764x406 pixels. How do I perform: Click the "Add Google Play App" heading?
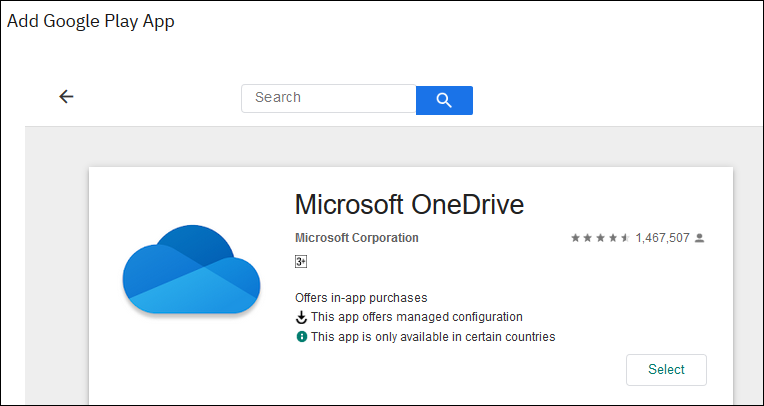91,21
